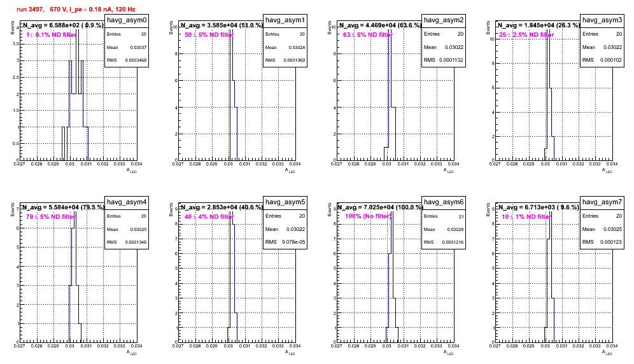Select the 100% (No filter) label
The width and height of the screenshot is (634, 364).
point(368,216)
